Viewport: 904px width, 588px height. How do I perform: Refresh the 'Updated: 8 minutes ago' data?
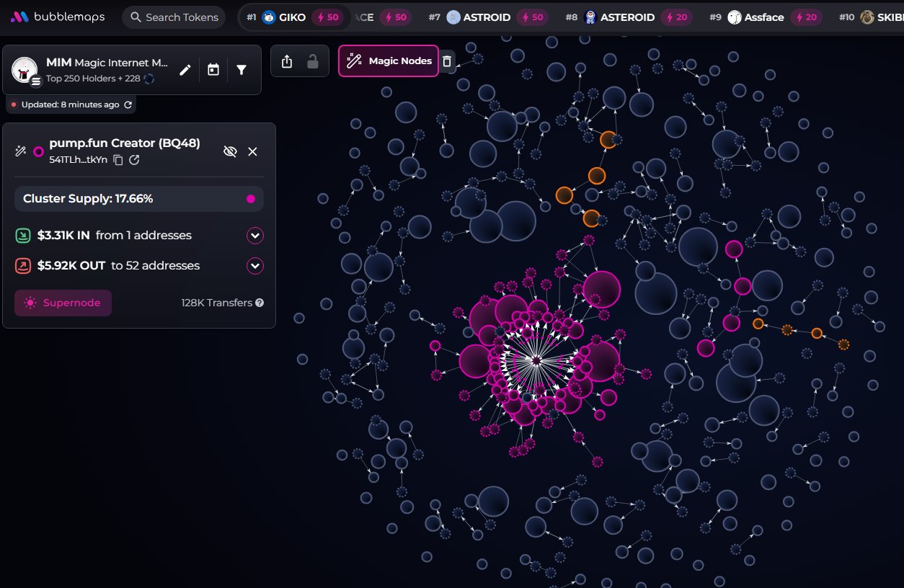pyautogui.click(x=128, y=104)
